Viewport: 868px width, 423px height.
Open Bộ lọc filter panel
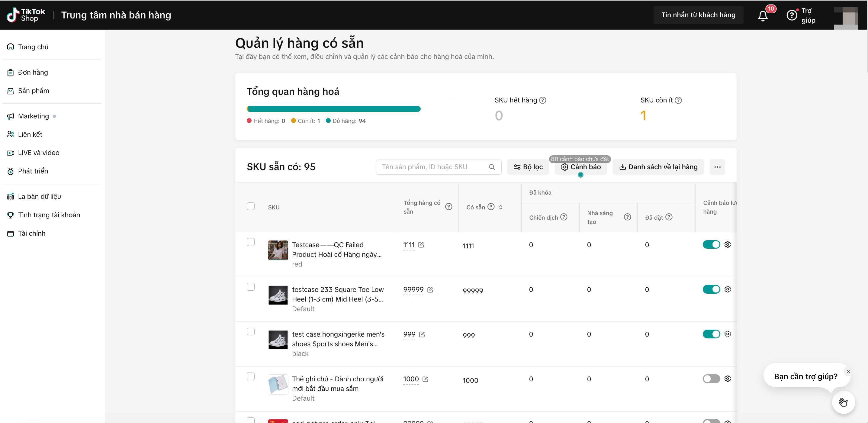[528, 167]
